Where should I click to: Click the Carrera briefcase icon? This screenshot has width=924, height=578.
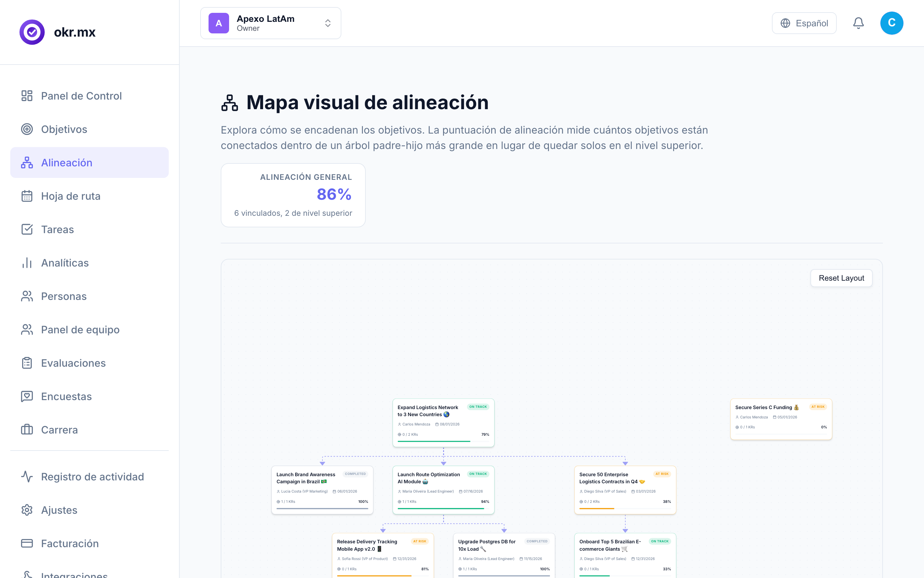[x=27, y=430]
